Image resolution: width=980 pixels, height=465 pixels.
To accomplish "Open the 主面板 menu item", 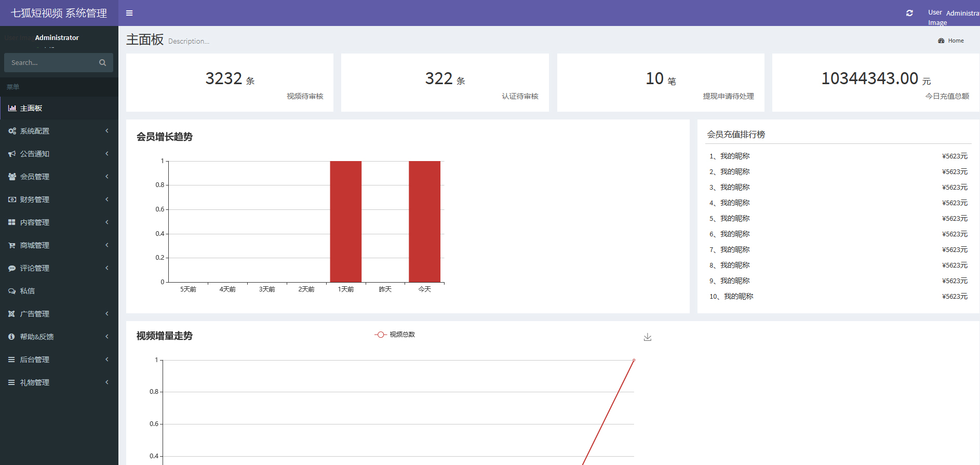I will point(31,108).
